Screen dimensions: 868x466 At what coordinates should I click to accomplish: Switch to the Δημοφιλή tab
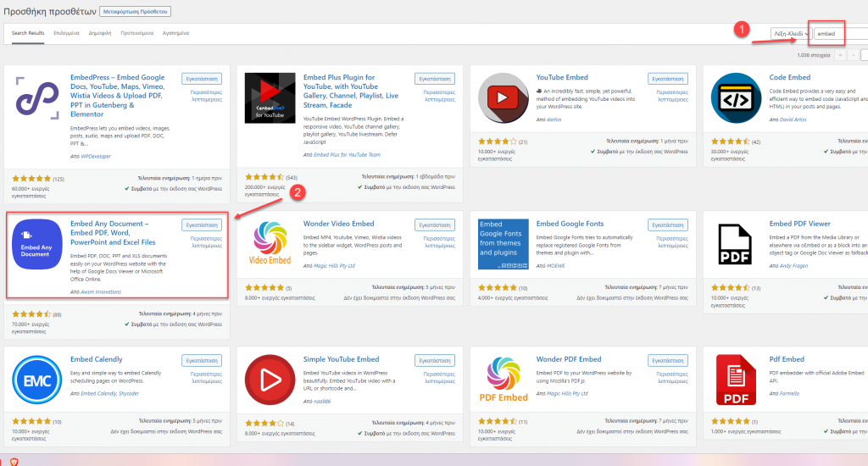click(100, 33)
